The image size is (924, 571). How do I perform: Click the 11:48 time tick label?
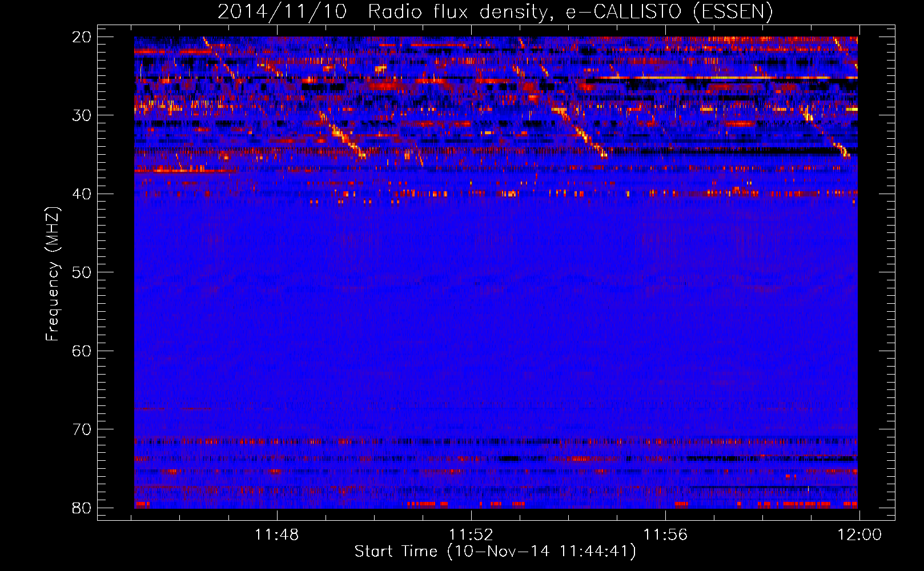pyautogui.click(x=277, y=534)
